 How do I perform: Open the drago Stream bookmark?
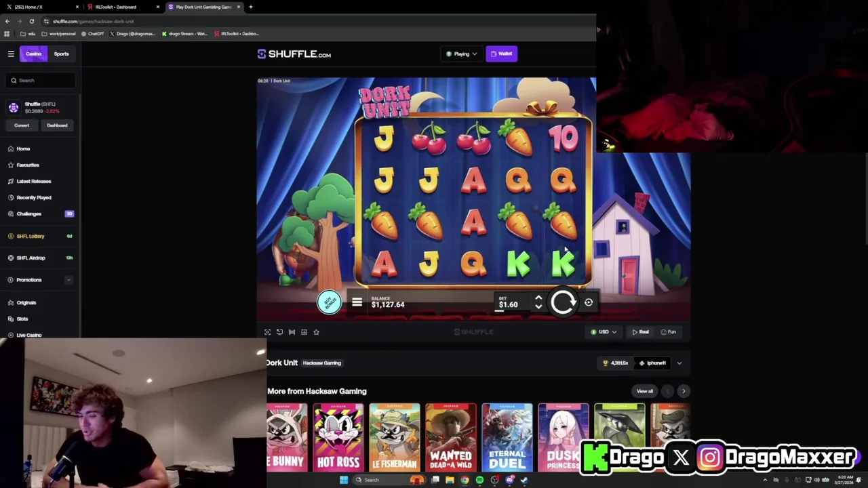coord(184,33)
